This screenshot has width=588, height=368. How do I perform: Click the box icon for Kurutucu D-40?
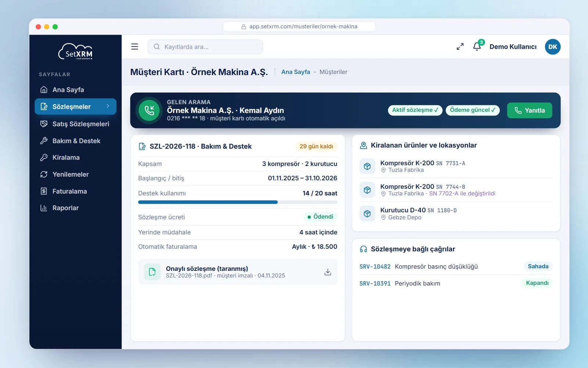coord(367,213)
